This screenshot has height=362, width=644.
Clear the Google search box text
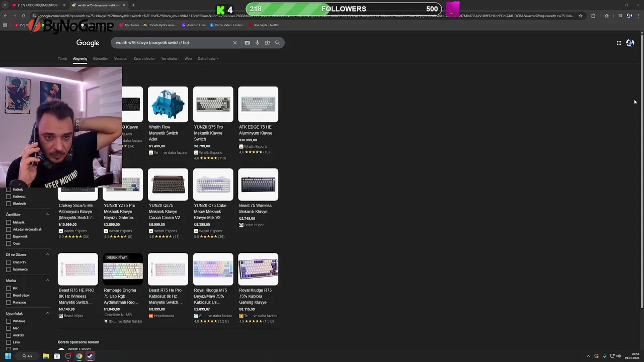click(234, 43)
